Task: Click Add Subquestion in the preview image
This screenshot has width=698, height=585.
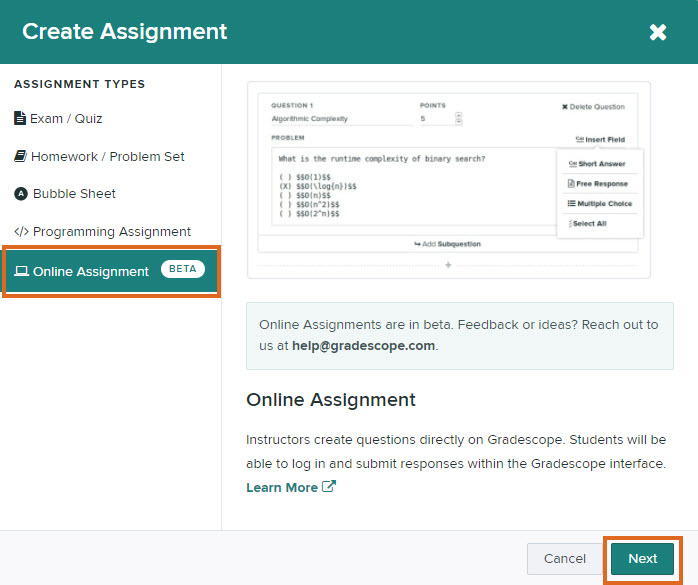Action: point(447,243)
